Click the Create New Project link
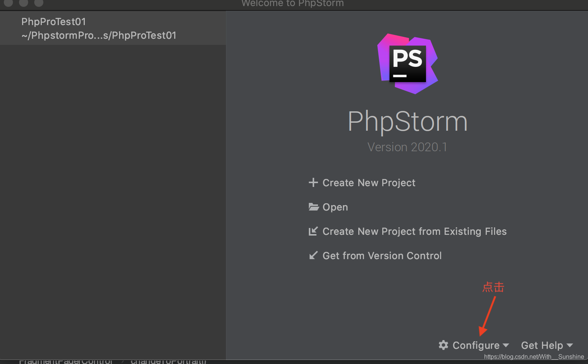This screenshot has width=588, height=364. click(369, 183)
